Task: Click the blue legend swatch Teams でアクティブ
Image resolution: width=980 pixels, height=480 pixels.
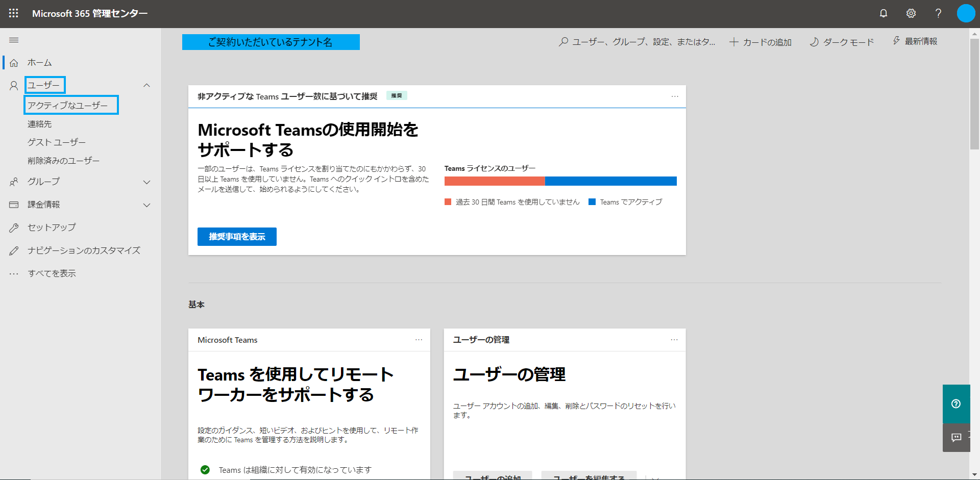Action: coord(592,202)
